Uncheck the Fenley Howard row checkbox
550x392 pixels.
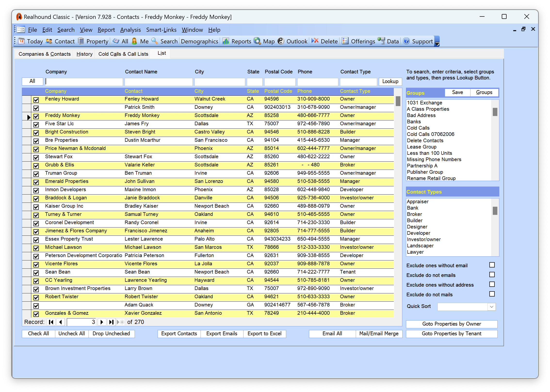tap(36, 100)
